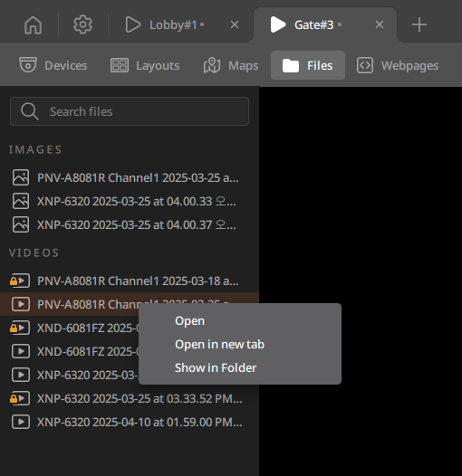Click the Webpages code icon
The width and height of the screenshot is (462, 476).
[365, 65]
